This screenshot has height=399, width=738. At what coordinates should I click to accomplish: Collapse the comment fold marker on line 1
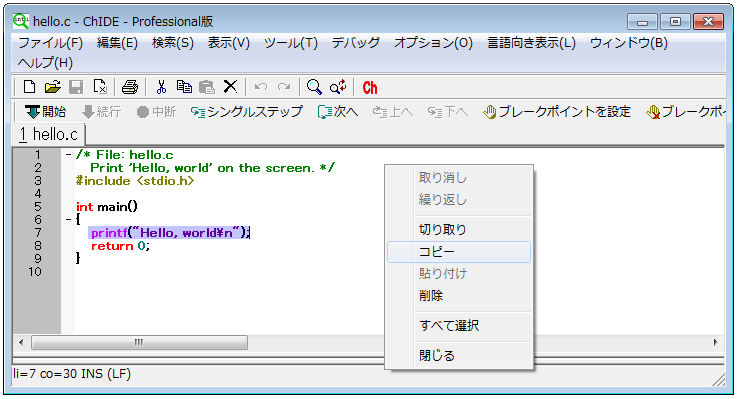[x=68, y=155]
